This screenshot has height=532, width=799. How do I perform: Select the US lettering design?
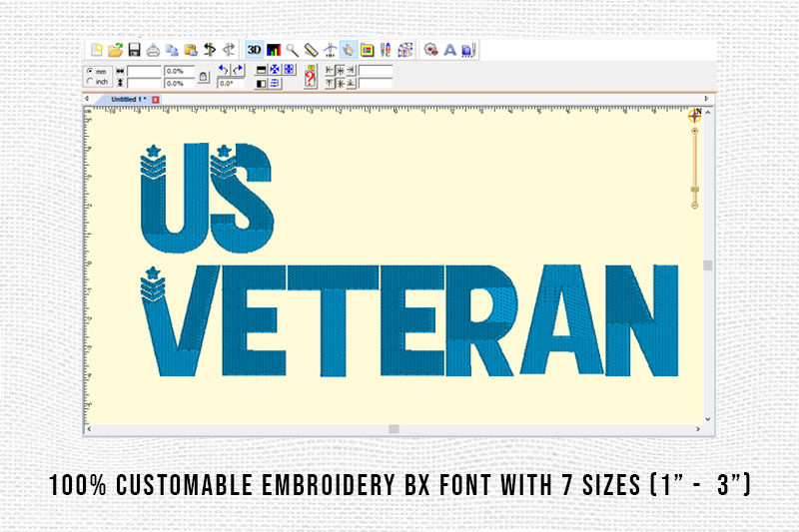207,198
